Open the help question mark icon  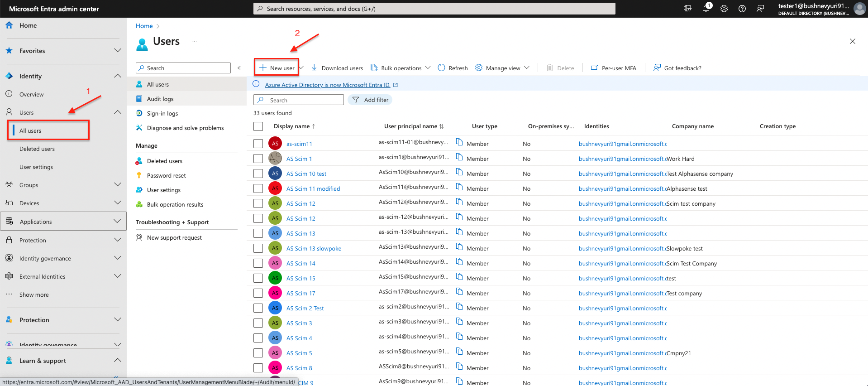click(742, 9)
